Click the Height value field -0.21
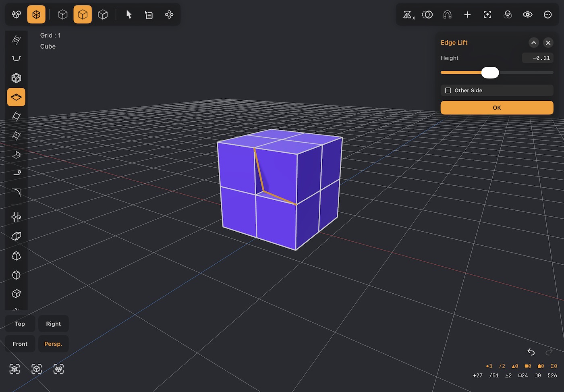The height and width of the screenshot is (392, 564). click(x=538, y=58)
